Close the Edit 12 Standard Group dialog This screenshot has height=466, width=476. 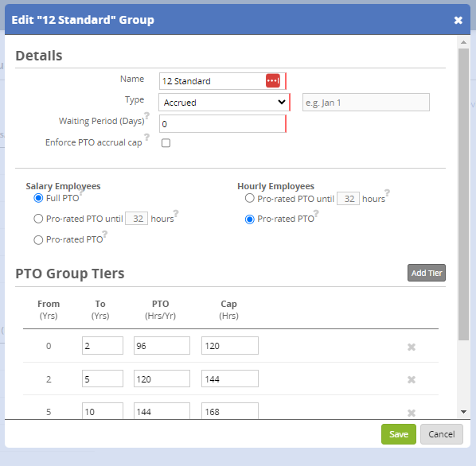pos(458,21)
